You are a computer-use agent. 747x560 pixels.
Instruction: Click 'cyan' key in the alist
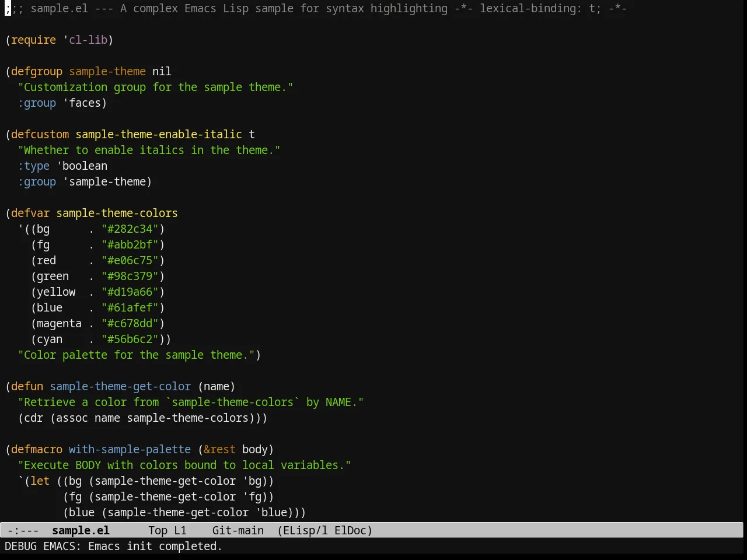coord(50,339)
